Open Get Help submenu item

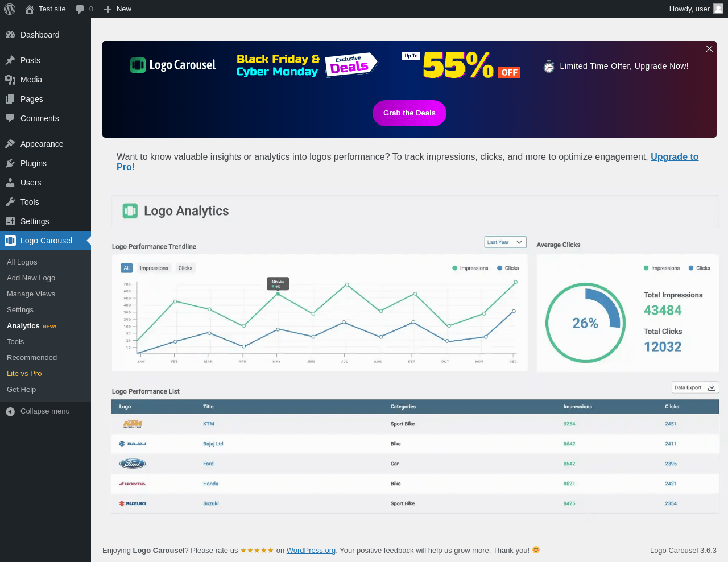[22, 390]
